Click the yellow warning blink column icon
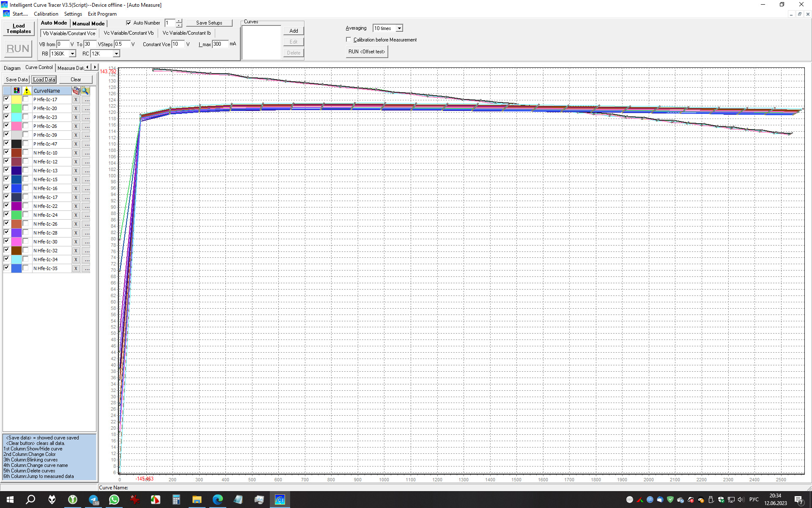This screenshot has height=508, width=812. [27, 91]
